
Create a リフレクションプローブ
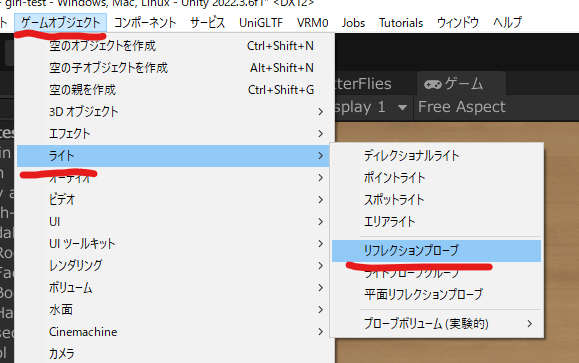click(436, 251)
